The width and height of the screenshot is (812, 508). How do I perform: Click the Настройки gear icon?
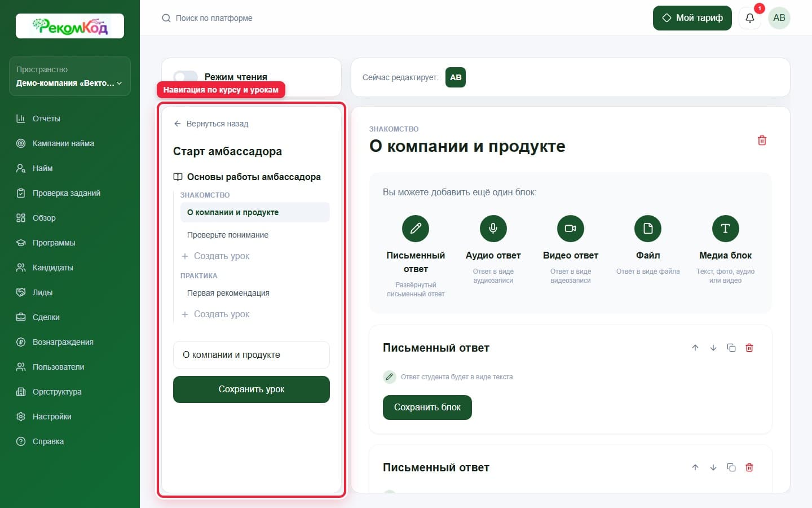coord(21,417)
